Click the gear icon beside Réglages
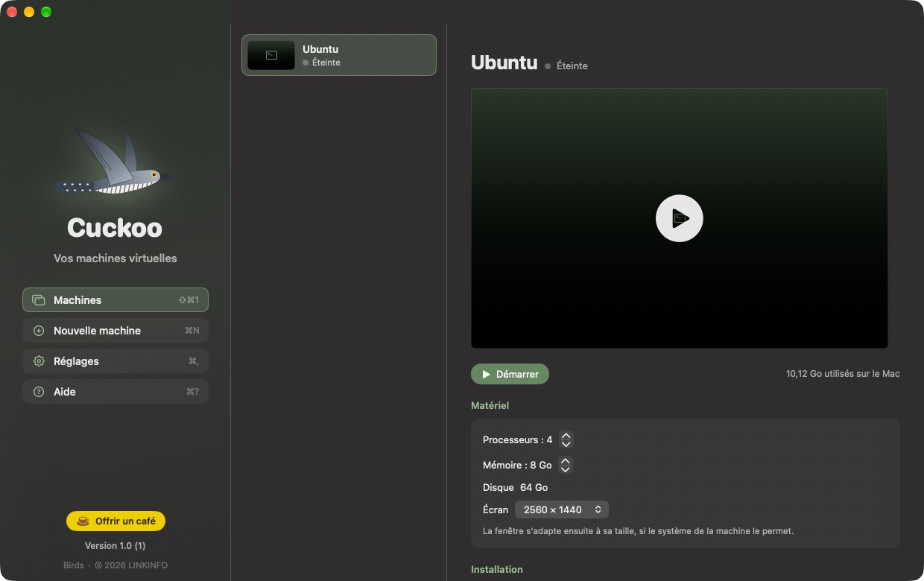The width and height of the screenshot is (924, 581). [39, 361]
